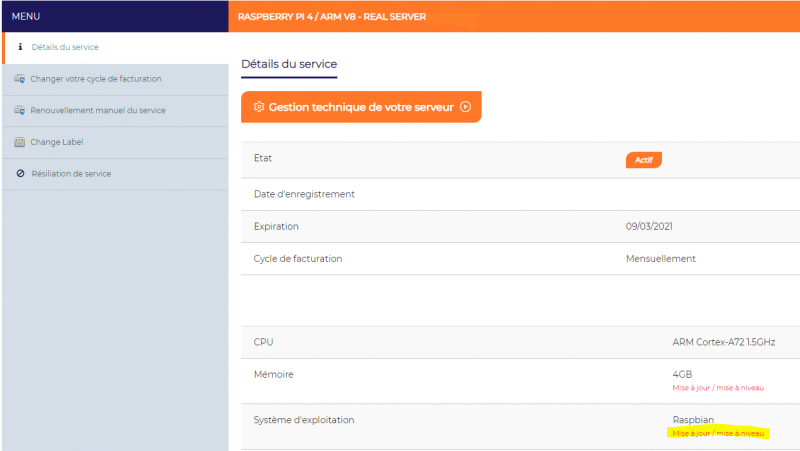Click the info icon beside Détails du service
The image size is (800, 451).
(x=20, y=47)
